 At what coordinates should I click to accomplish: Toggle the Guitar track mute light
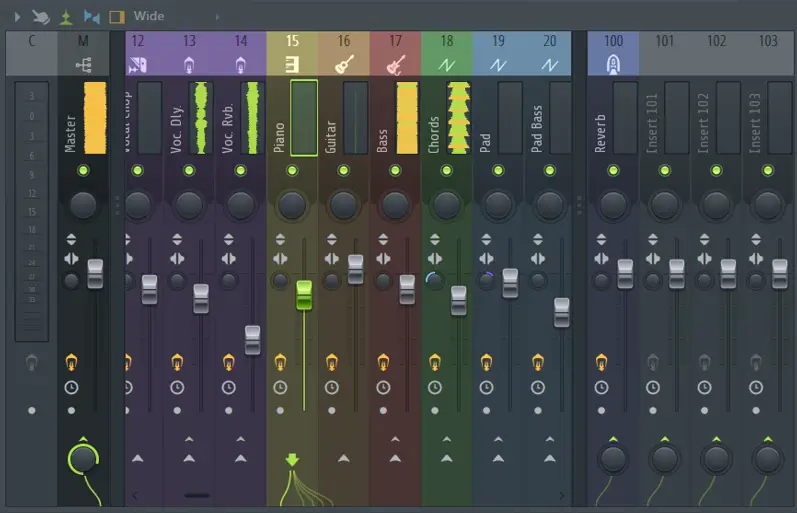pyautogui.click(x=344, y=171)
